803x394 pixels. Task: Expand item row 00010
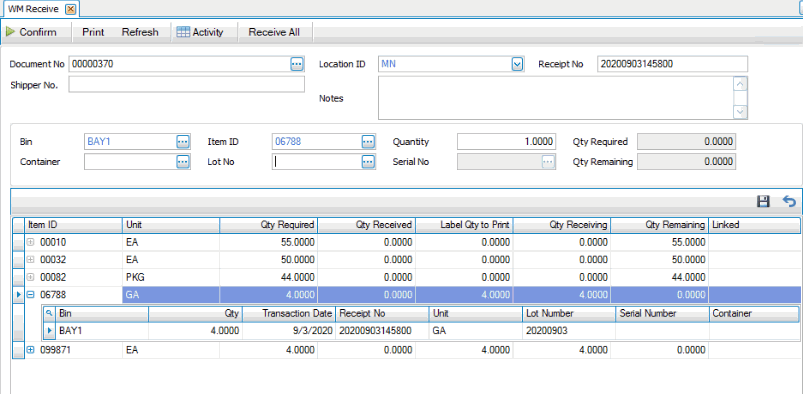[30, 242]
